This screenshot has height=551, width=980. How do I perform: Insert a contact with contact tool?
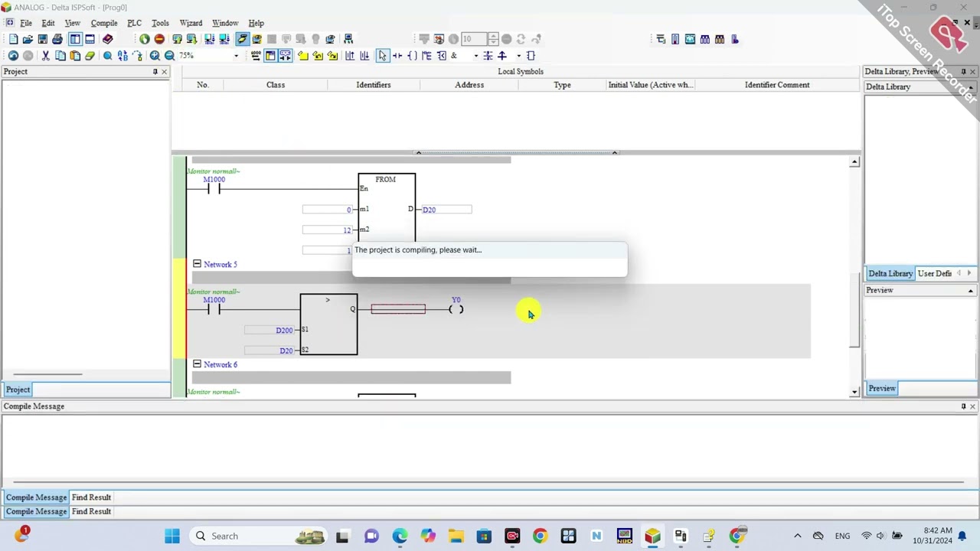tap(397, 56)
